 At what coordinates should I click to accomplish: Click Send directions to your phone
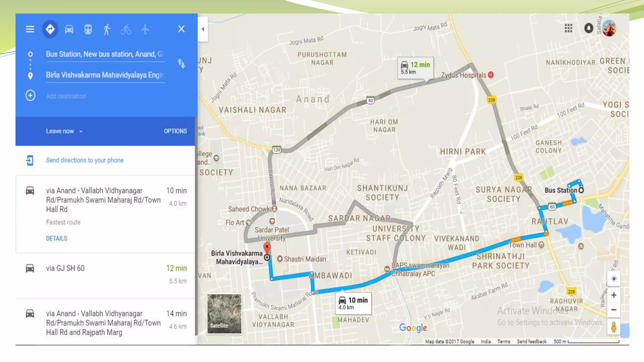pyautogui.click(x=85, y=160)
